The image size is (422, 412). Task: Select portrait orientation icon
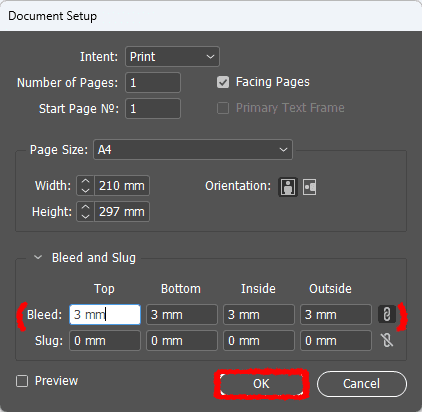[x=288, y=187]
